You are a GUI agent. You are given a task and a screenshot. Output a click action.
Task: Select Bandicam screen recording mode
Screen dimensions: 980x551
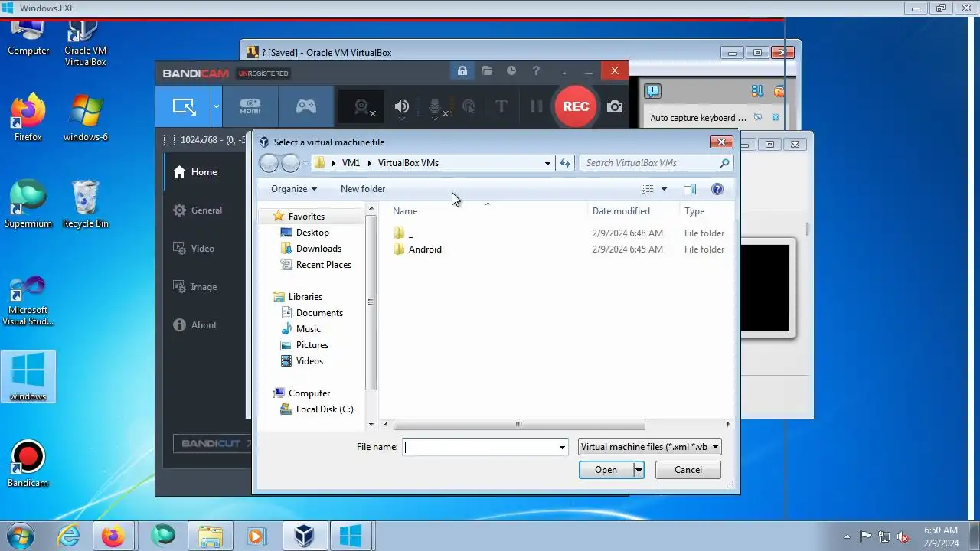tap(184, 106)
